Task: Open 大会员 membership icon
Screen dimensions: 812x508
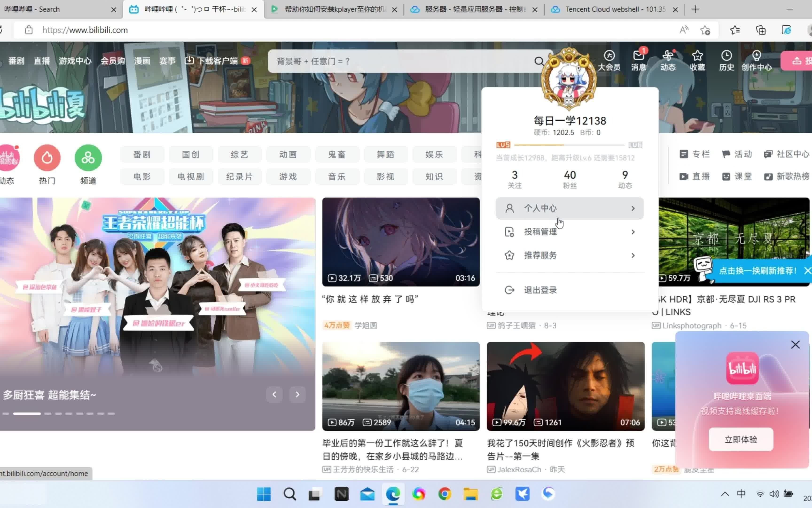Action: pyautogui.click(x=609, y=60)
